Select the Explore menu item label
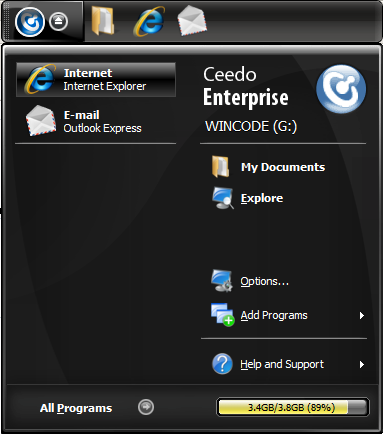Viewport: 383px width, 434px height. pos(262,198)
